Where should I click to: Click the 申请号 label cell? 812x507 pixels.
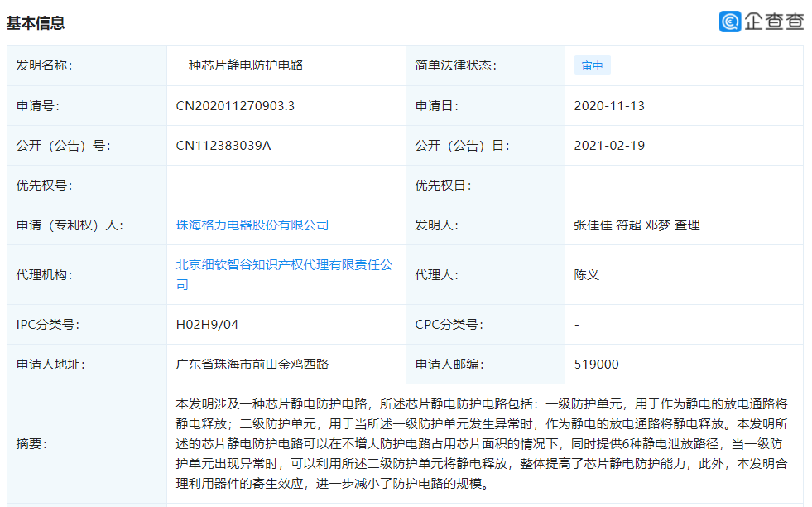click(87, 106)
